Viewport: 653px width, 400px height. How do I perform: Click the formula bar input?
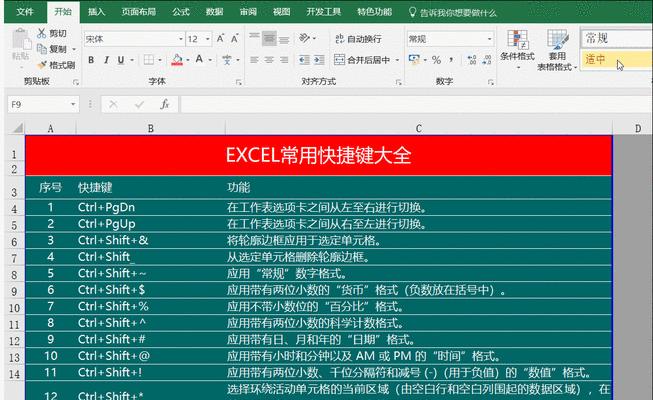pos(416,104)
